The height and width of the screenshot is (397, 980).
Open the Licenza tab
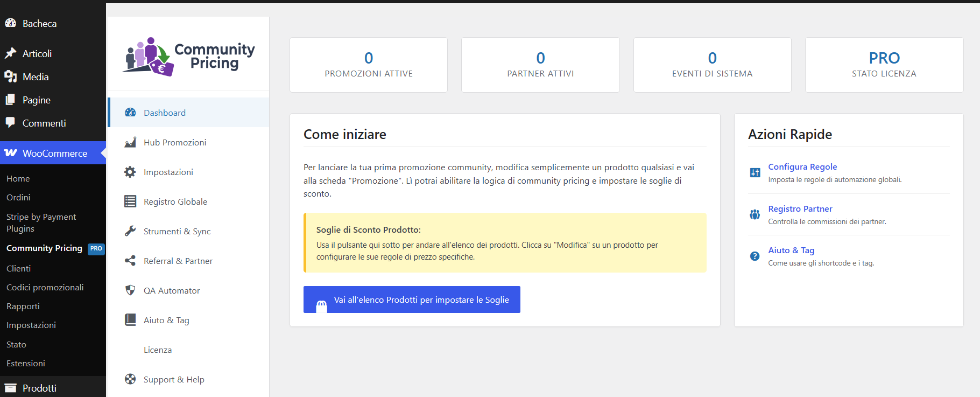[x=188, y=350]
